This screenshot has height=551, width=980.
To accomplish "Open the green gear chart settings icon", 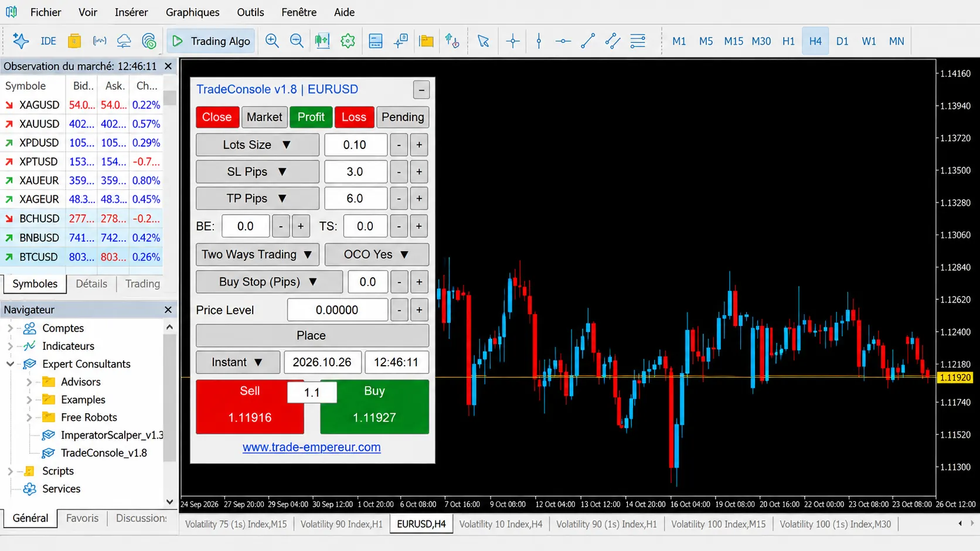I will click(x=348, y=41).
